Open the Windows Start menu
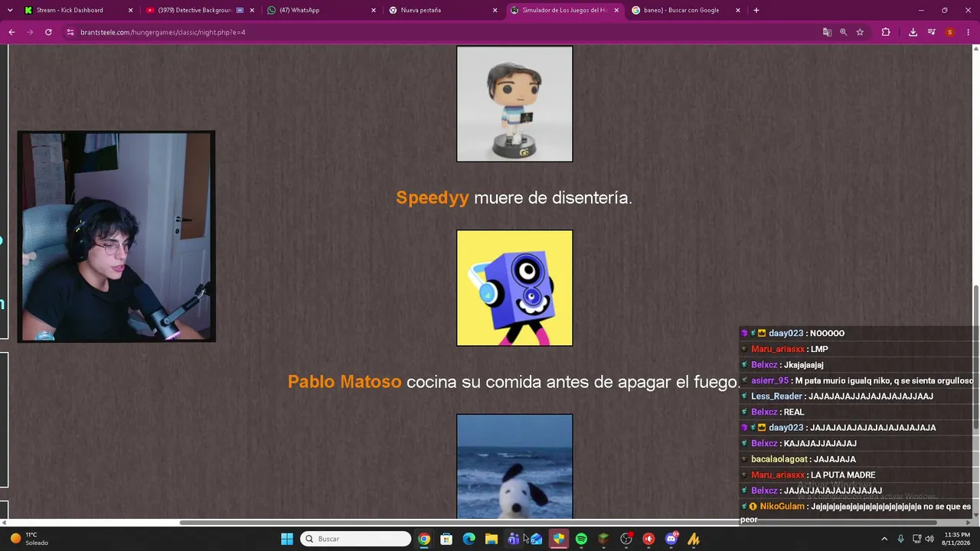Viewport: 980px width, 551px height. 287,539
